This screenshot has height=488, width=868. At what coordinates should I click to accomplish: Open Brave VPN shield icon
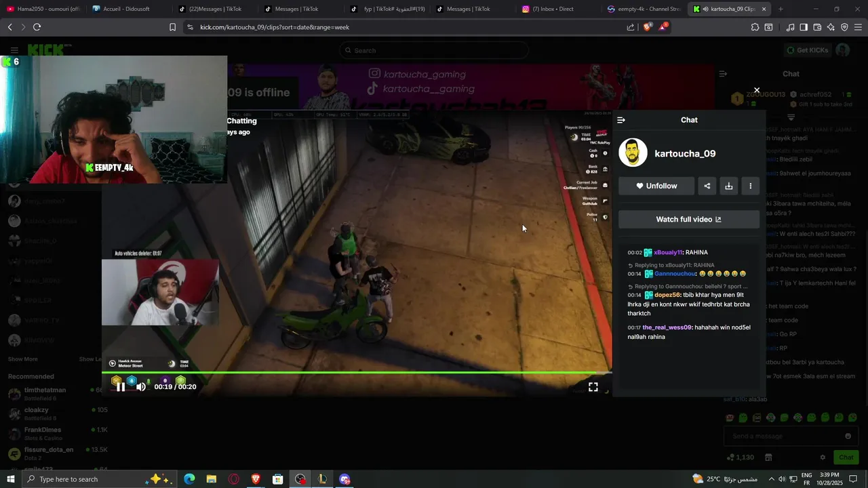click(x=844, y=27)
